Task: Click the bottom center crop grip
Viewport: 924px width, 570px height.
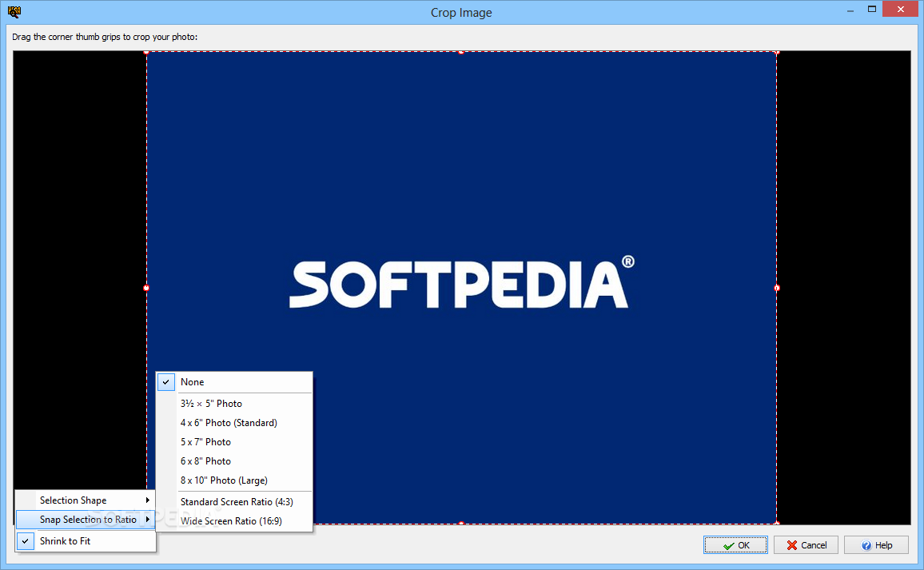Action: (x=461, y=523)
